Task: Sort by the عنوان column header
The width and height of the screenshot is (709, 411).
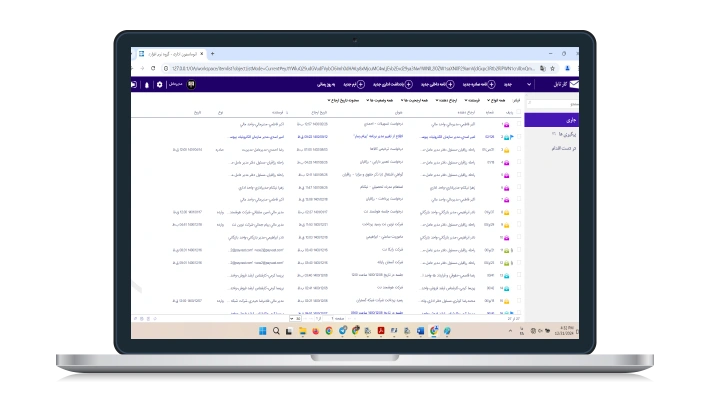Action: pyautogui.click(x=398, y=112)
